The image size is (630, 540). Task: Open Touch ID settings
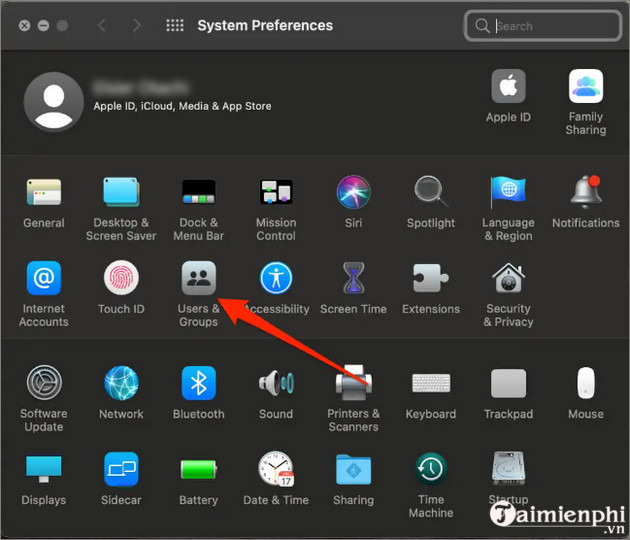click(x=121, y=278)
